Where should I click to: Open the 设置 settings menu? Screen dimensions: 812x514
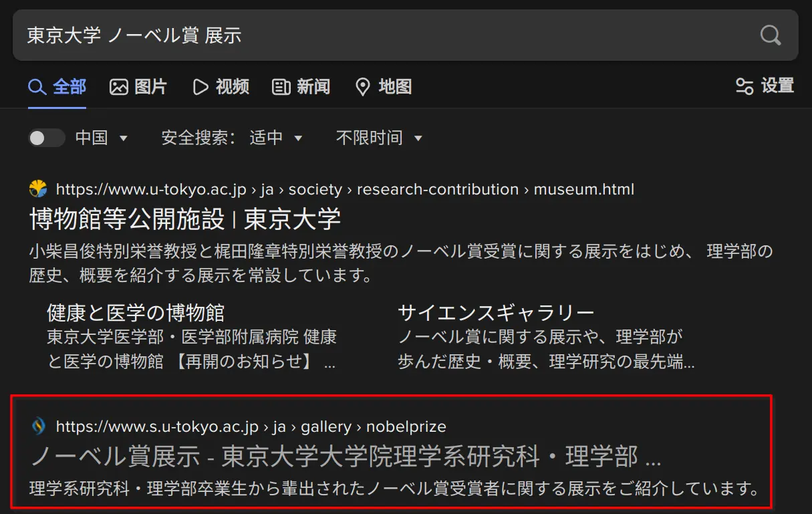coord(765,86)
